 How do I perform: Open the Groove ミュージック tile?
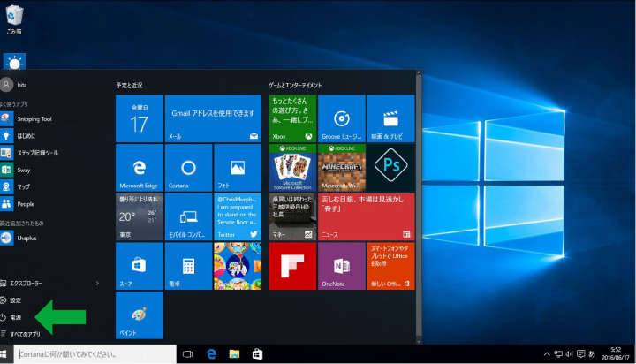click(x=342, y=118)
